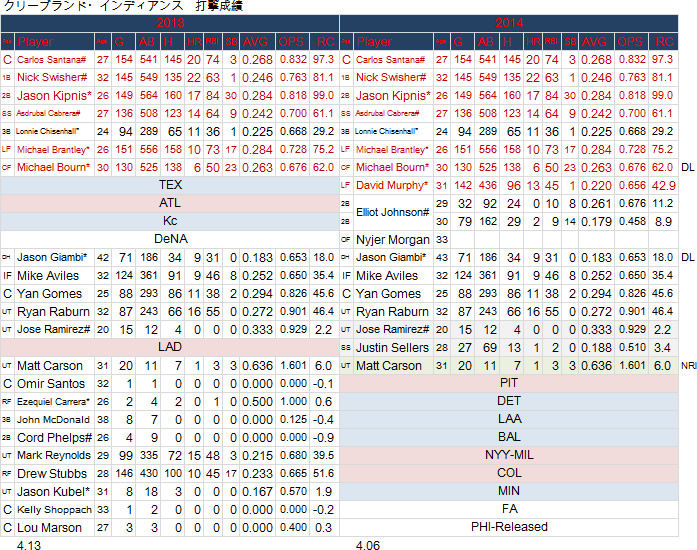Click David Murphy's 0.220 AVG cell
This screenshot has width=697, height=550.
click(x=596, y=185)
